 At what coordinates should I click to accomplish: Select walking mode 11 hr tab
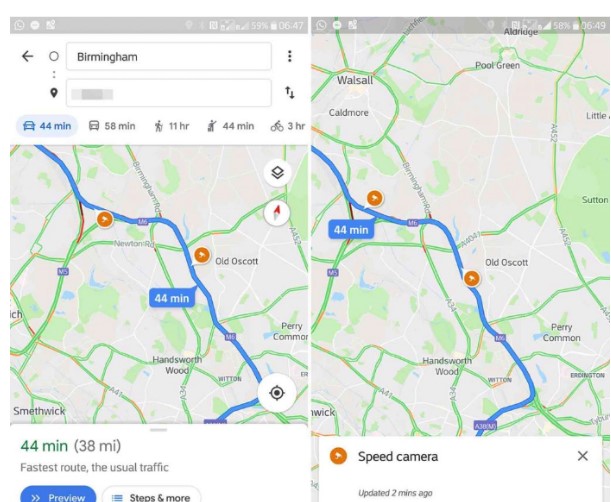point(172,127)
